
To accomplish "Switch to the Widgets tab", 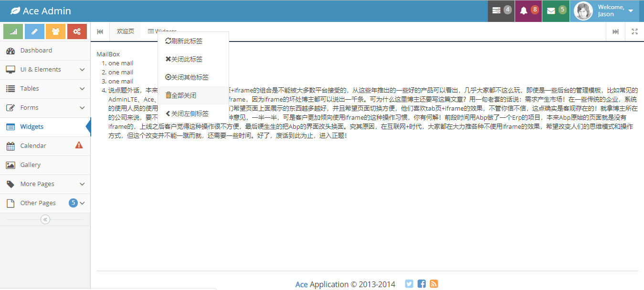I will pyautogui.click(x=162, y=31).
